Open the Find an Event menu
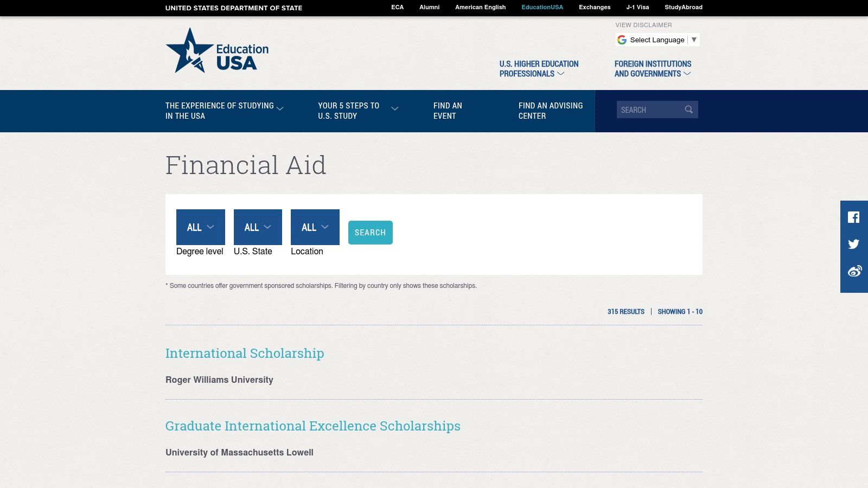This screenshot has width=868, height=488. click(x=447, y=111)
